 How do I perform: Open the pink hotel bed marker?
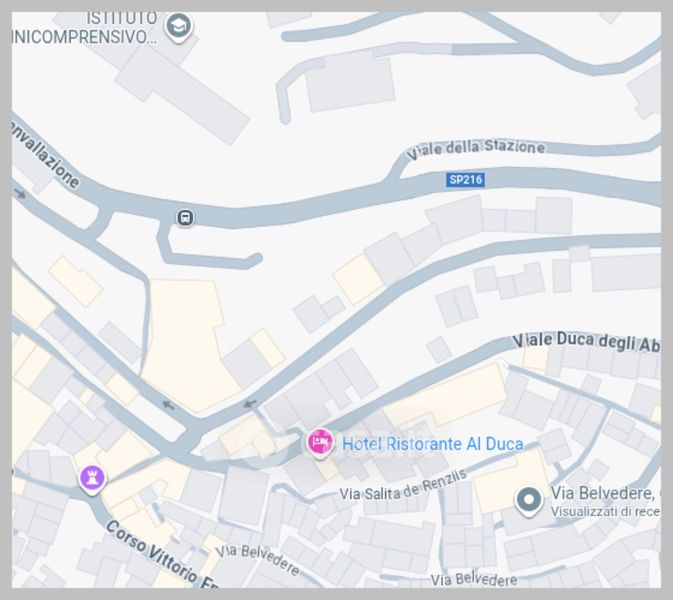(320, 442)
